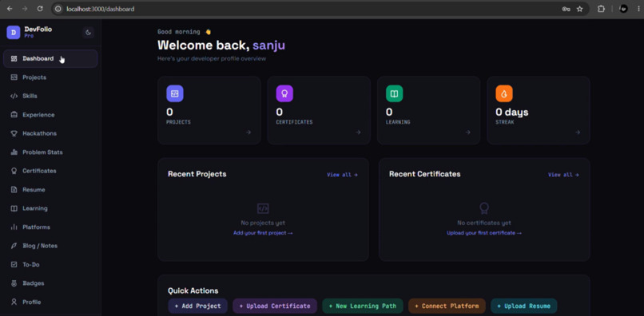Click the Upload Resume quick action
Screen dimensions: 644x316
[x=523, y=306]
